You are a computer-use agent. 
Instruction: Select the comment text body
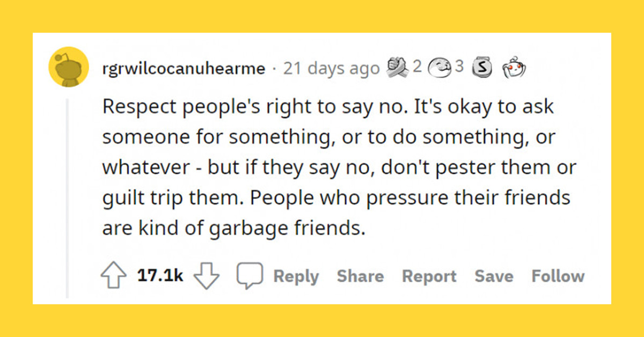pos(338,166)
